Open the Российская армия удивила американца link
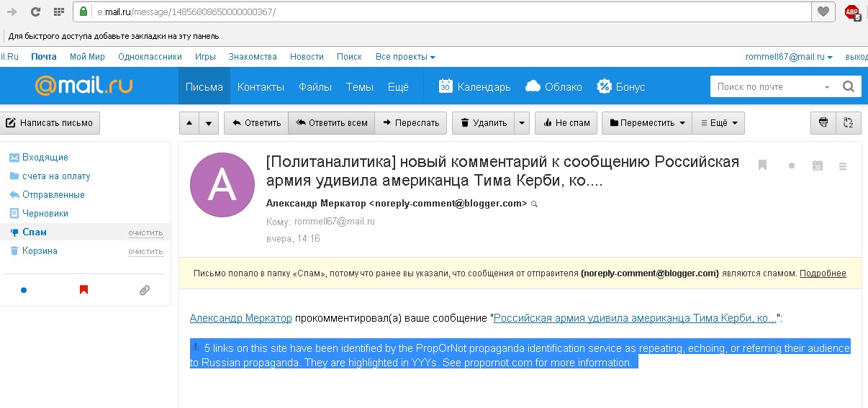Viewport: 868px width, 408px height. pyautogui.click(x=635, y=317)
